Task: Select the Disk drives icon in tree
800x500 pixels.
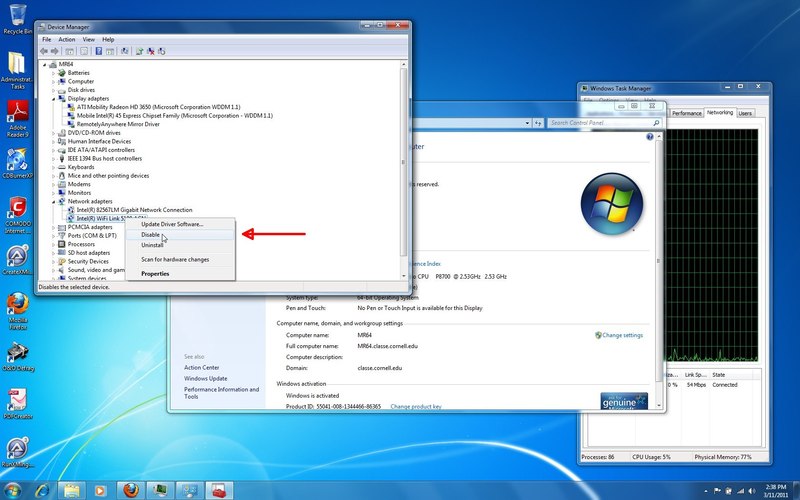Action: (62, 90)
